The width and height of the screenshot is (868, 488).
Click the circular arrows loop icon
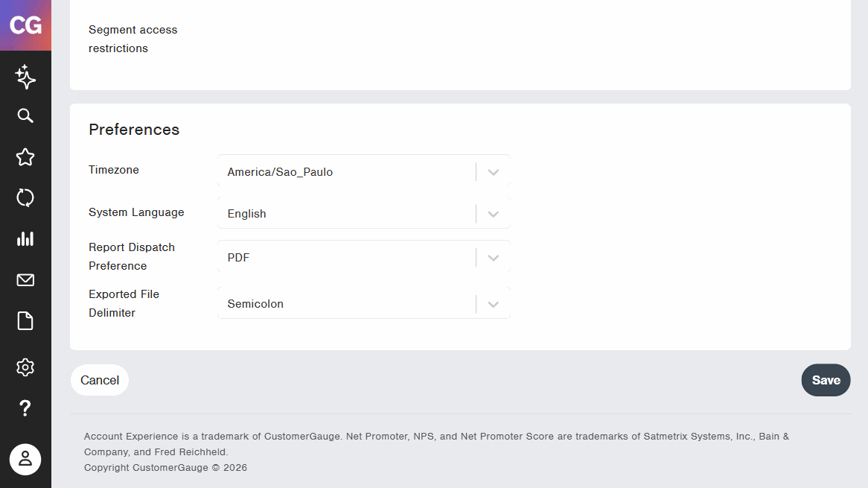(x=25, y=197)
